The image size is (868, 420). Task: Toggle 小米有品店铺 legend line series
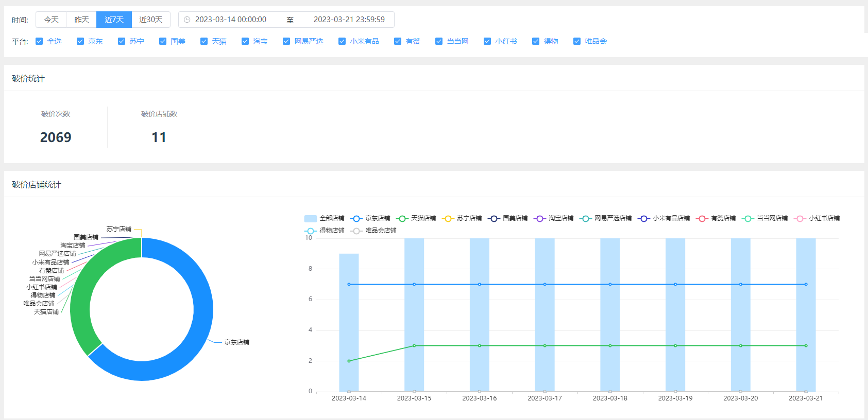pyautogui.click(x=663, y=218)
